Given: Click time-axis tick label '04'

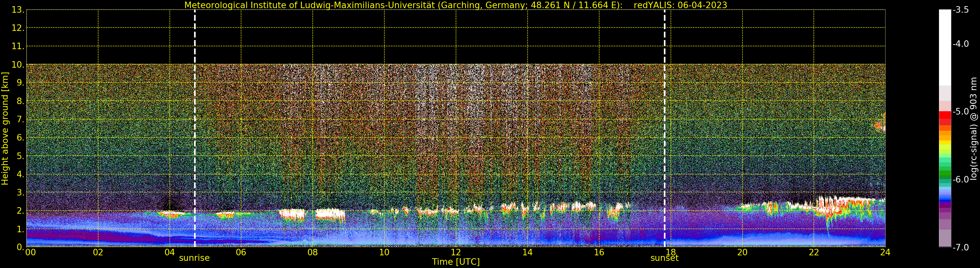Looking at the screenshot, I should point(169,252).
